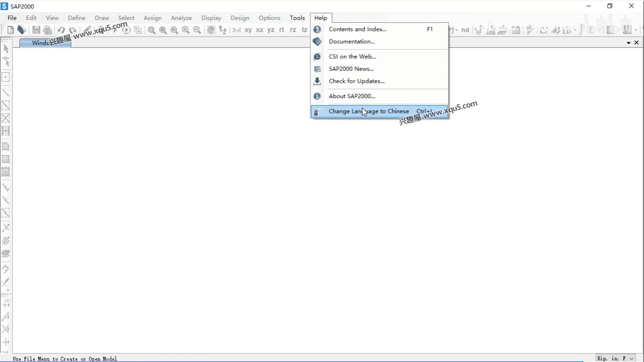
Task: Open the File menu
Action: 12,18
